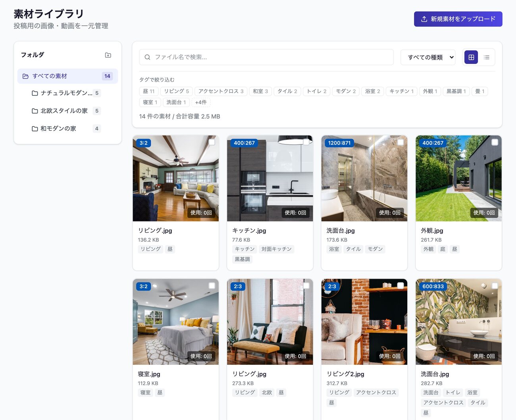516x420 pixels.
Task: Click the folder icon beside 北欧スタイルの家
Action: (35, 111)
